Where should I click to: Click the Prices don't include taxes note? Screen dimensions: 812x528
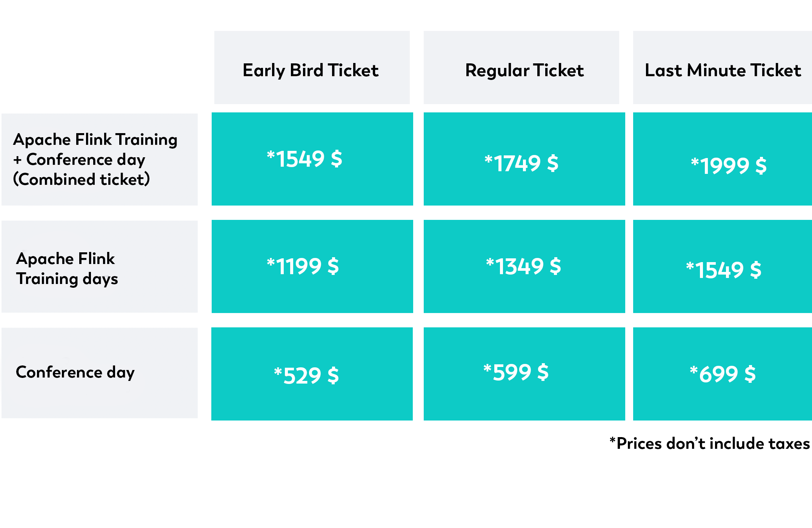(x=710, y=444)
